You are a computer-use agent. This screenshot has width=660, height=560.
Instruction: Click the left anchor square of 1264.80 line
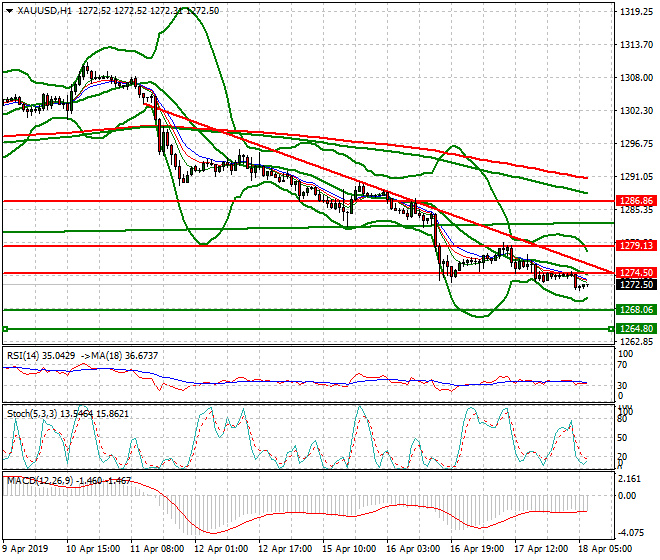coord(6,328)
